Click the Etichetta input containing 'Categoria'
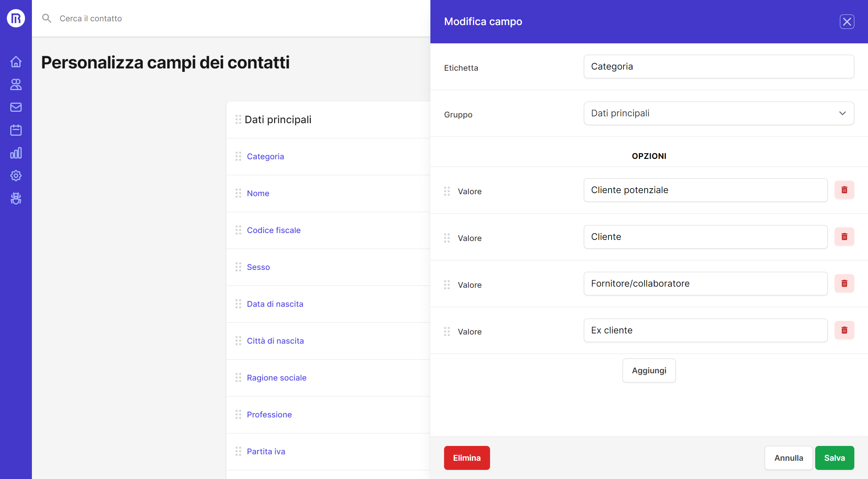The height and width of the screenshot is (479, 868). click(x=719, y=67)
